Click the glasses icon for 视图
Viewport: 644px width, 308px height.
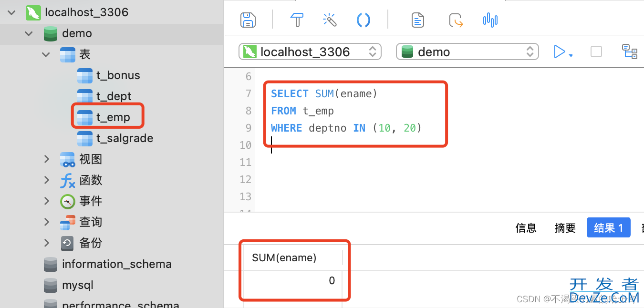point(68,160)
